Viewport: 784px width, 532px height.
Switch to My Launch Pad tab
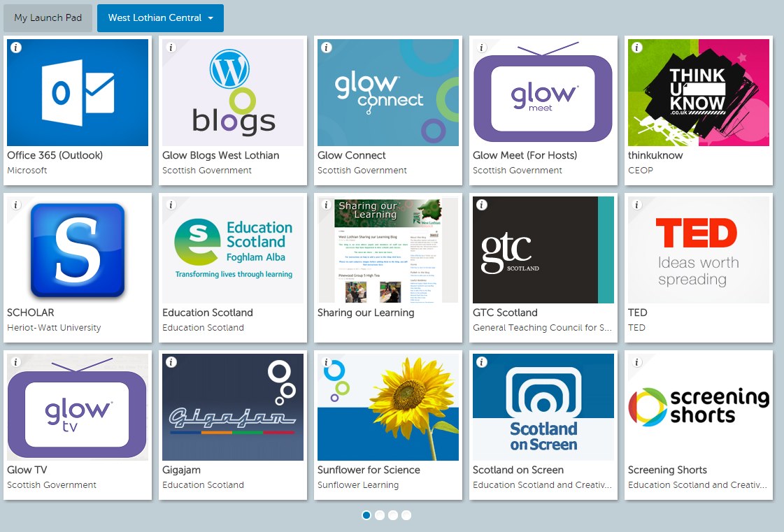(x=48, y=18)
